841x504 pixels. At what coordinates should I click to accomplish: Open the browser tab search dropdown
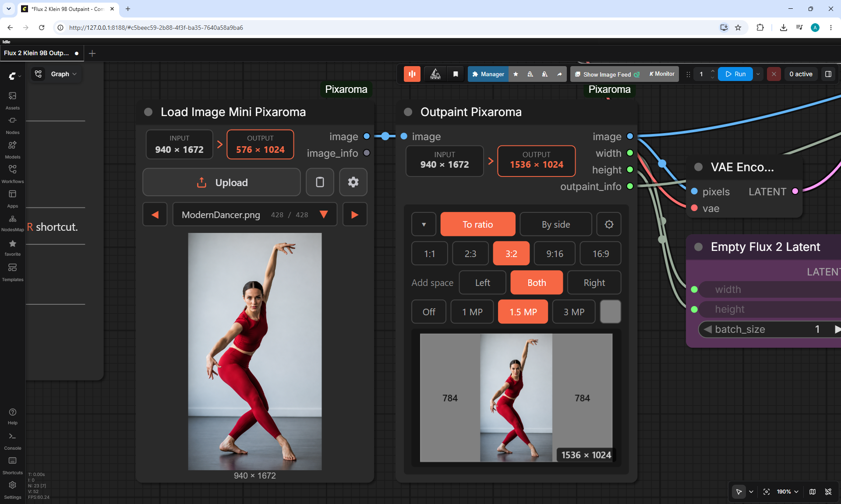[x=8, y=9]
